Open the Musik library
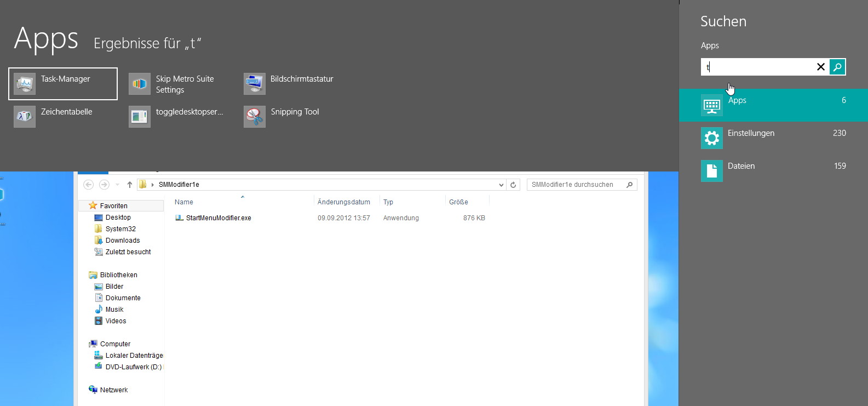This screenshot has width=868, height=406. [114, 310]
